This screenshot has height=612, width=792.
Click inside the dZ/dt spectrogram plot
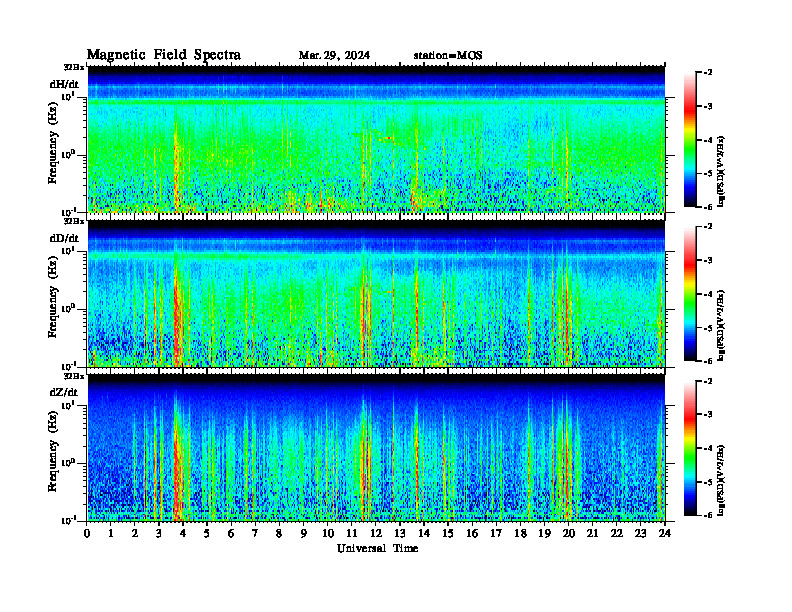click(376, 448)
